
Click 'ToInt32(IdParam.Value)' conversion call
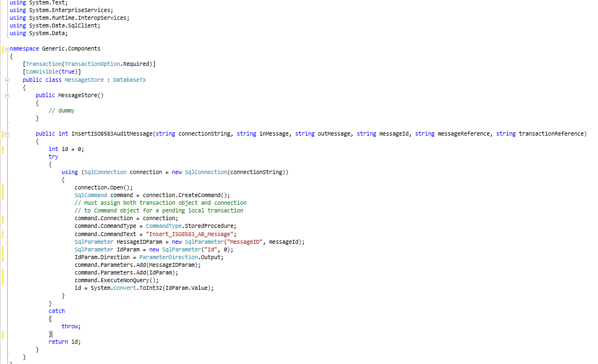point(175,288)
